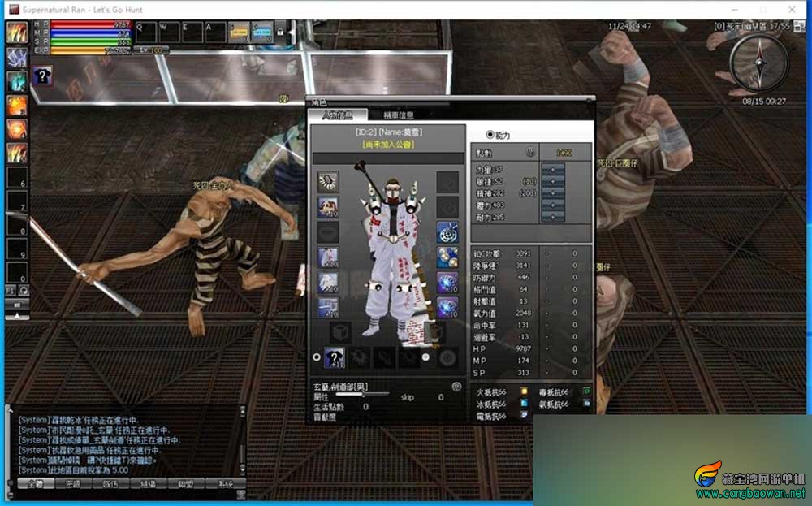Screen dimensions: 812x506
Task: Toggle the quick slot bar lock
Action: point(280,32)
